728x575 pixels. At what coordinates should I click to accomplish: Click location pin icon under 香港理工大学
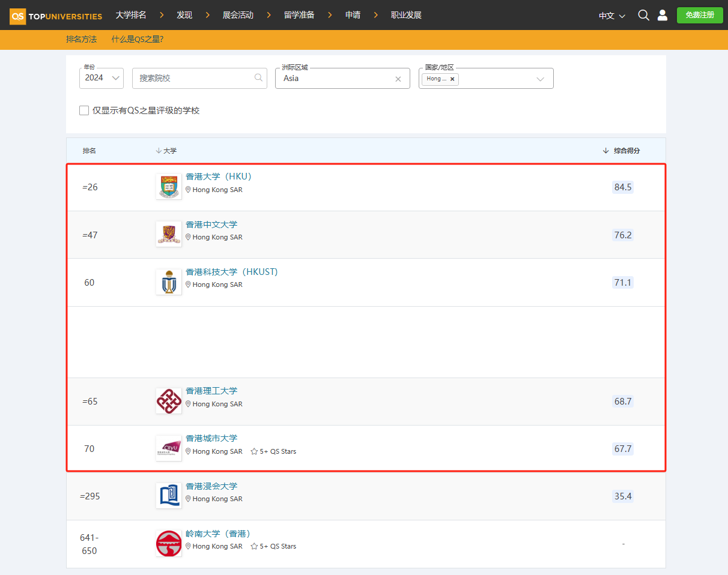coord(188,404)
